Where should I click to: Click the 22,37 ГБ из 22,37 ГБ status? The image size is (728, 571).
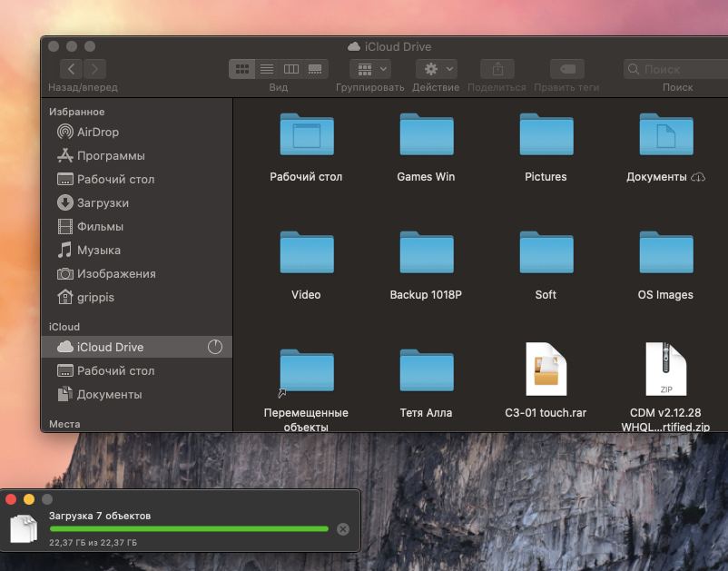point(93,542)
